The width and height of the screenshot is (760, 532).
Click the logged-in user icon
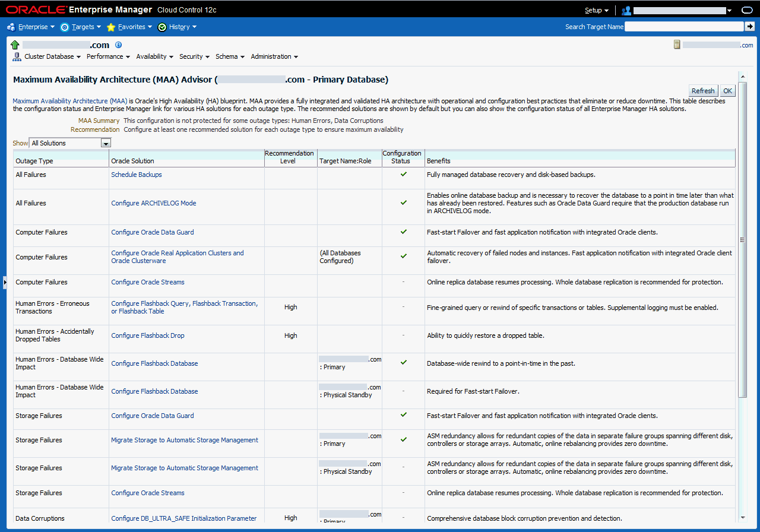(626, 10)
